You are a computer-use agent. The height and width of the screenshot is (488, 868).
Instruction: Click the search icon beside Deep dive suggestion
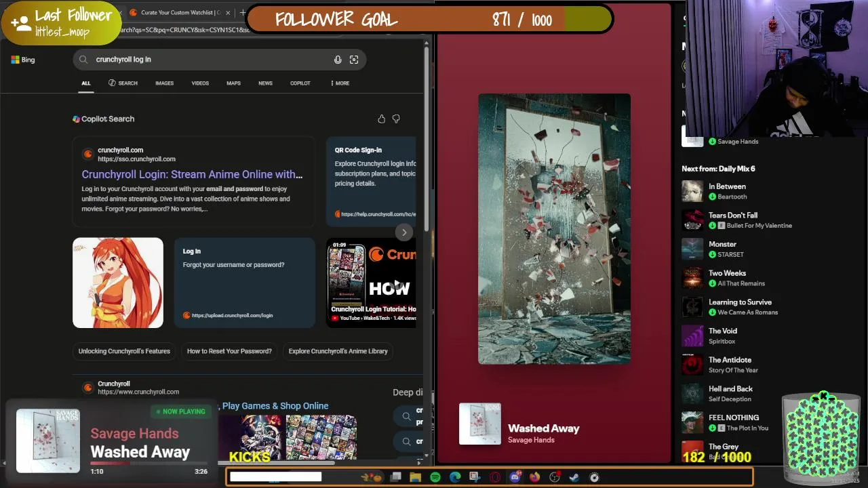tap(406, 416)
